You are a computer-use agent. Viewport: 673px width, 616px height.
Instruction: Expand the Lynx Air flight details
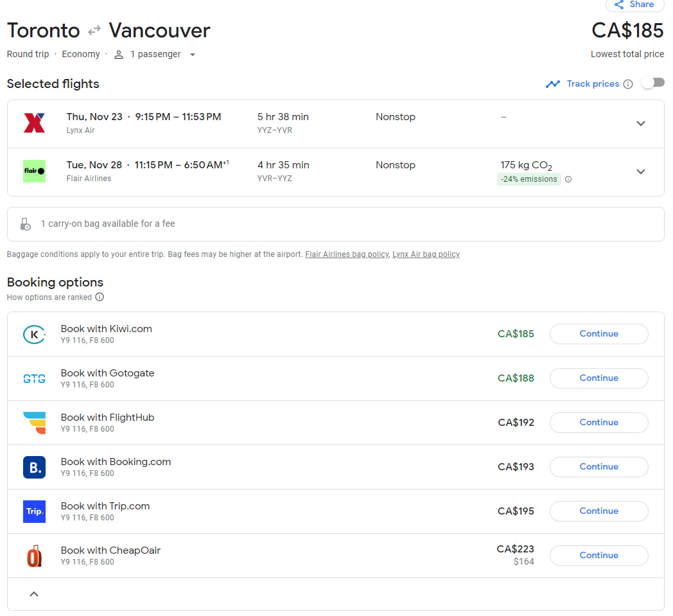click(641, 123)
